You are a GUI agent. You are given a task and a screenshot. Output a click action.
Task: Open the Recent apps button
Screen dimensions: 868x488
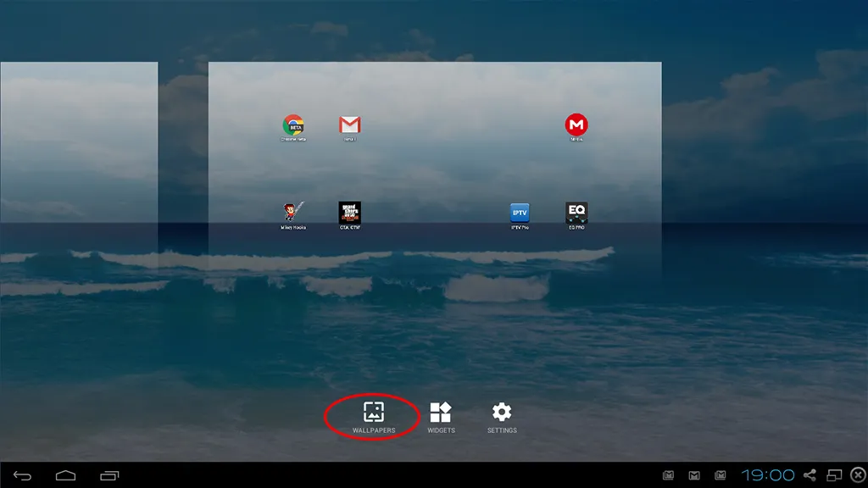coord(109,475)
